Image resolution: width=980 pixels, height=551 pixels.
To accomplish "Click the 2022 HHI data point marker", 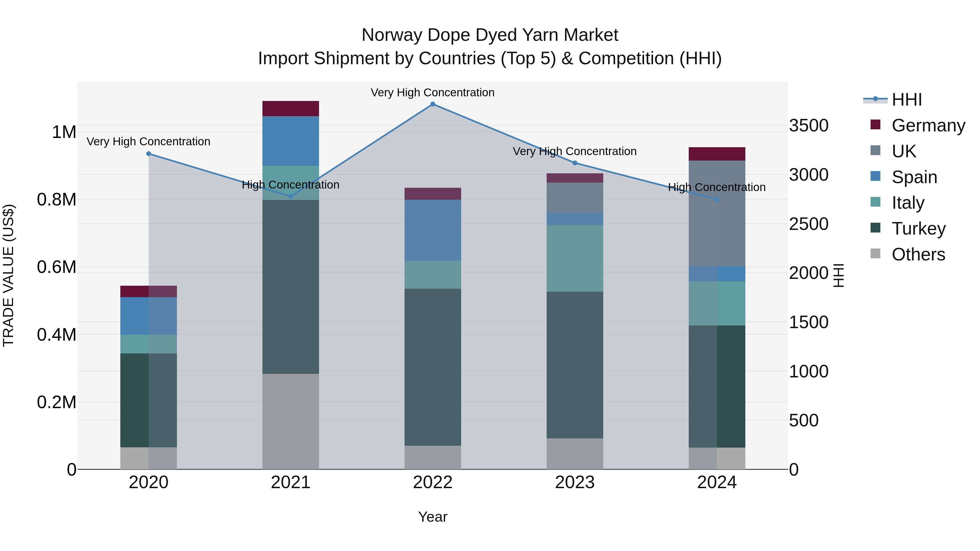I will pyautogui.click(x=433, y=104).
